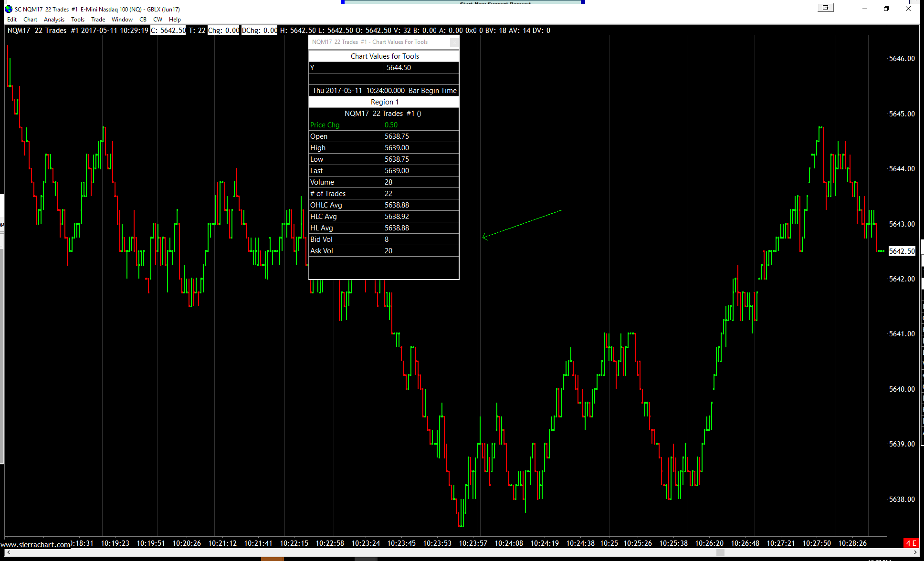The width and height of the screenshot is (924, 561).
Task: Click the green arrow drawing on the chart
Action: point(522,224)
